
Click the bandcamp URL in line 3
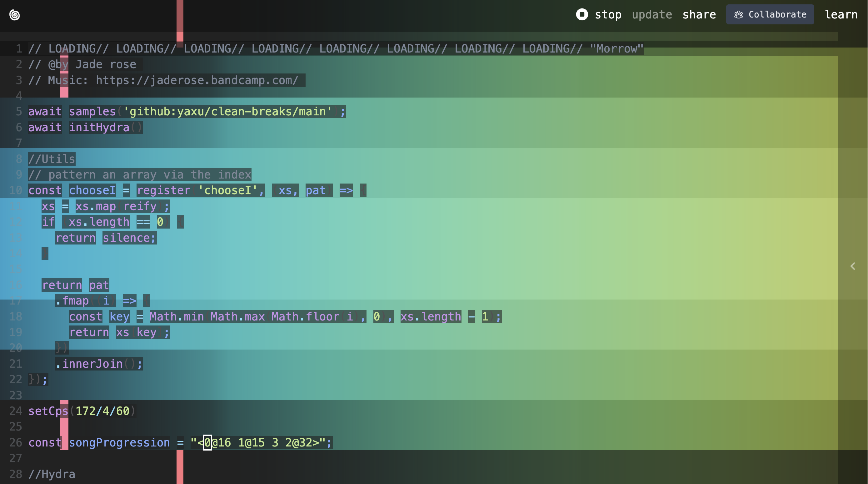tap(197, 80)
